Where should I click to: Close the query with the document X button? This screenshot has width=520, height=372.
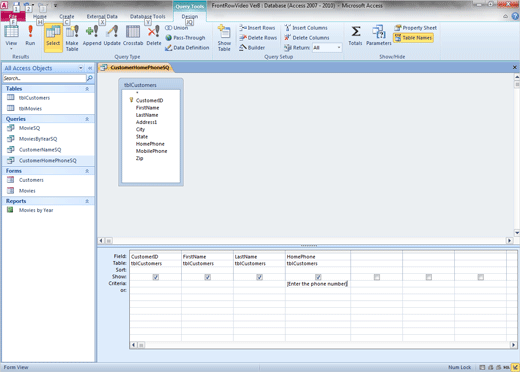click(x=515, y=68)
